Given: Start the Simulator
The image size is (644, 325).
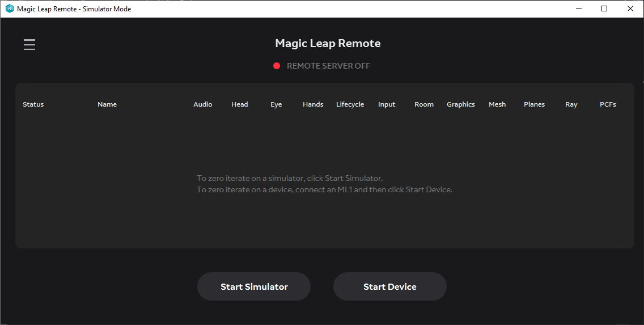Looking at the screenshot, I should click(x=254, y=286).
